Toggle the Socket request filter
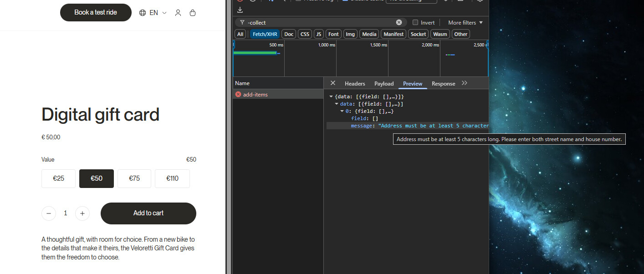The width and height of the screenshot is (644, 274). 418,34
